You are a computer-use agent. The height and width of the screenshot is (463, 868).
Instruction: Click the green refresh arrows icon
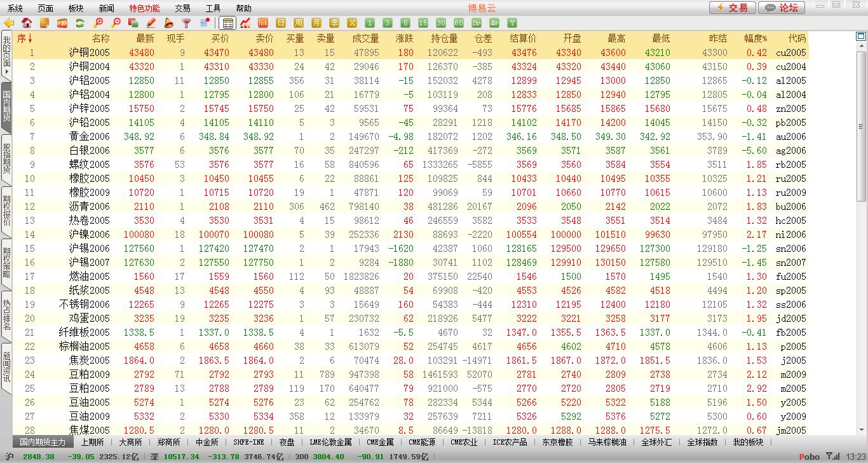coord(80,23)
